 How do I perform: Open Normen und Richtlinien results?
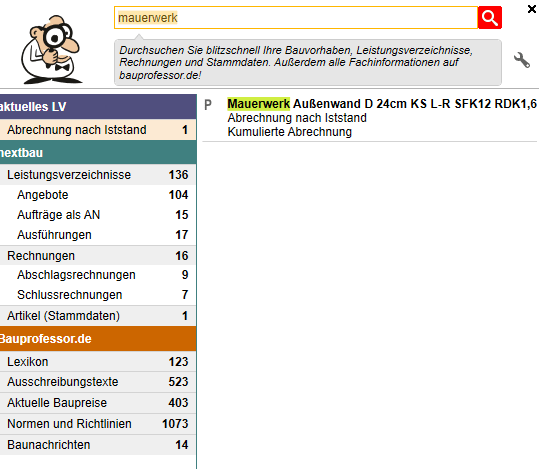tap(98, 424)
